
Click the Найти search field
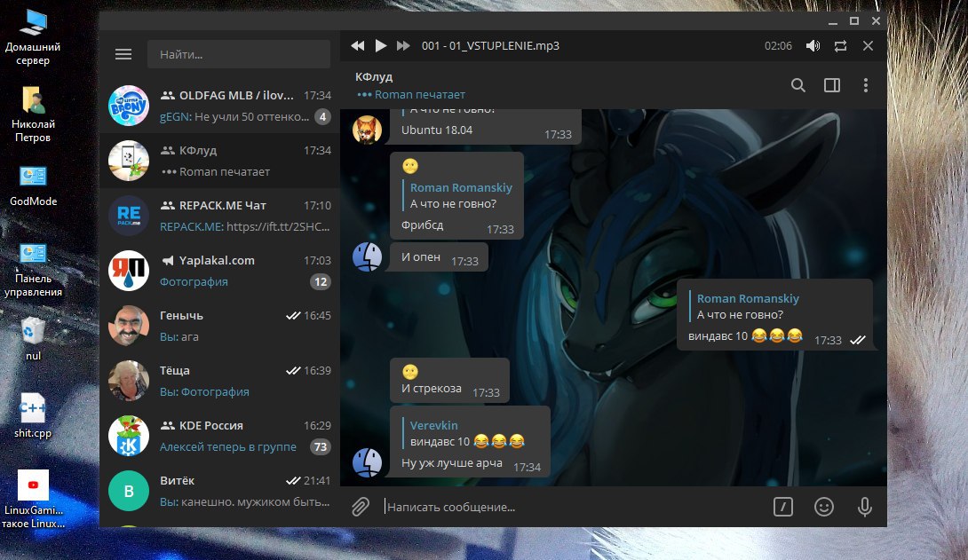click(239, 54)
